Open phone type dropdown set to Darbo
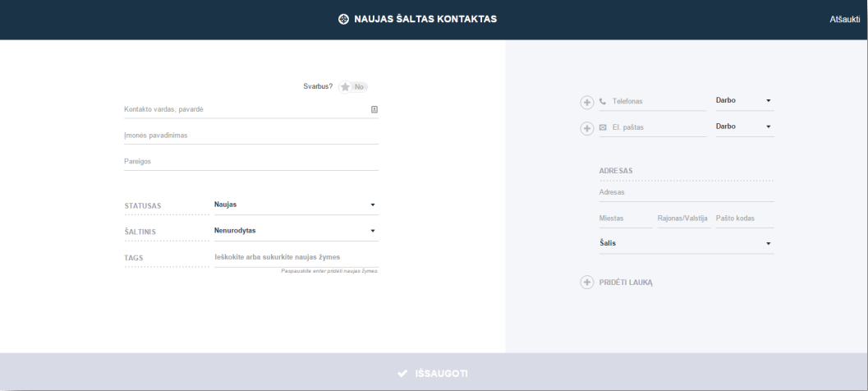The image size is (868, 391). [745, 101]
